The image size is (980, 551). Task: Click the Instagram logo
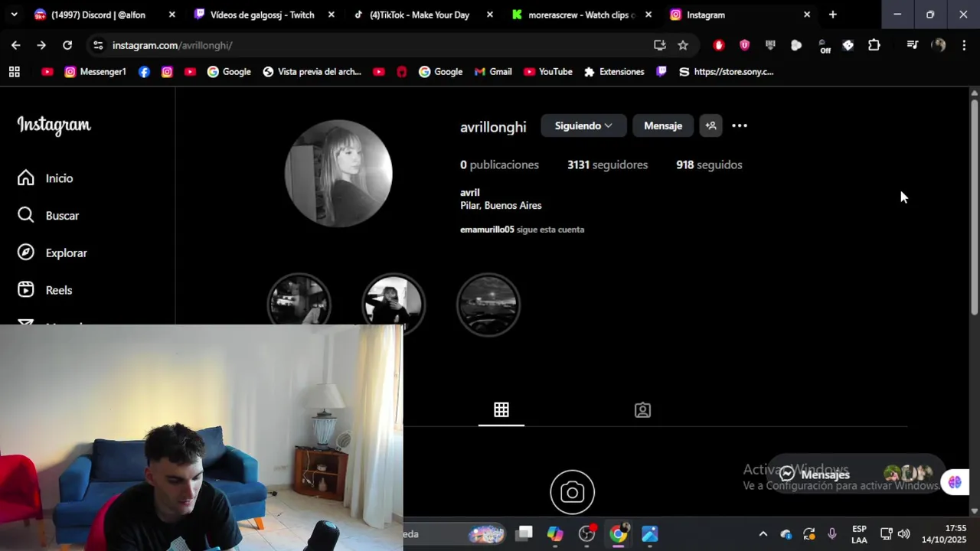point(54,125)
